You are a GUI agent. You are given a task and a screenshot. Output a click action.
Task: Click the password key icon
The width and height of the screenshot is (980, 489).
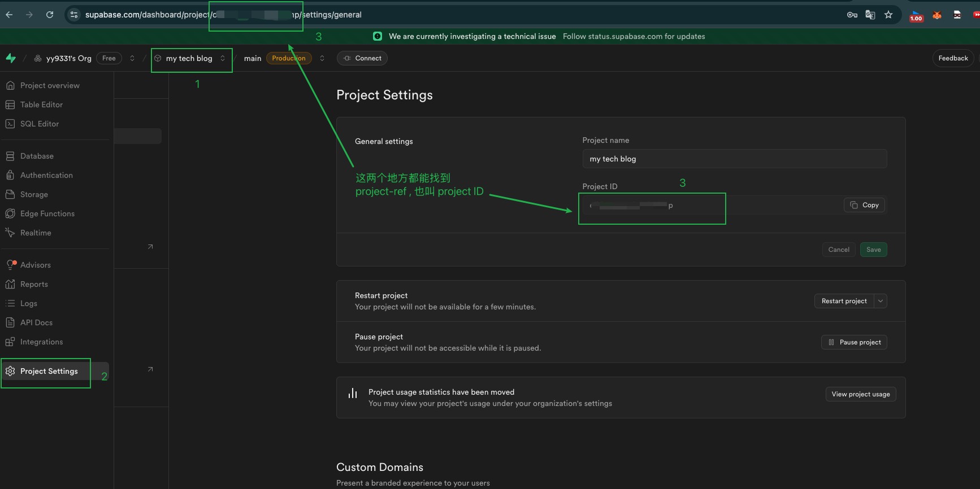click(852, 15)
